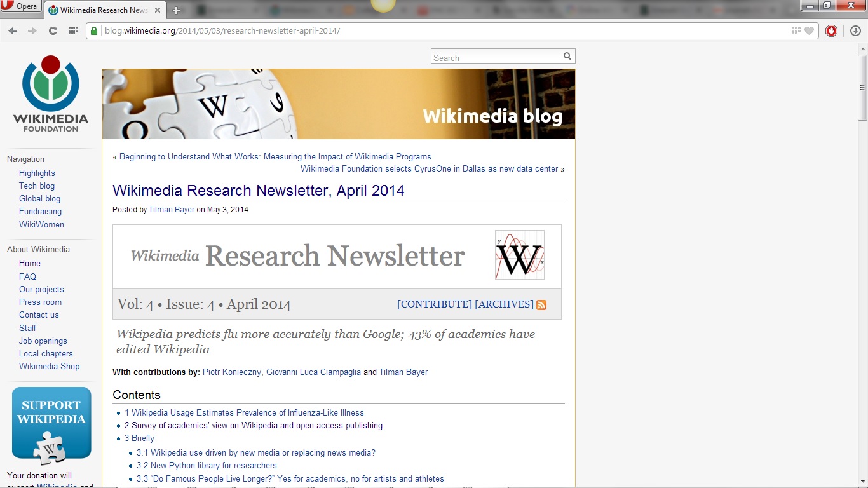868x488 pixels.
Task: Open author Tilman Bayer in Posted by line
Action: [x=172, y=210]
